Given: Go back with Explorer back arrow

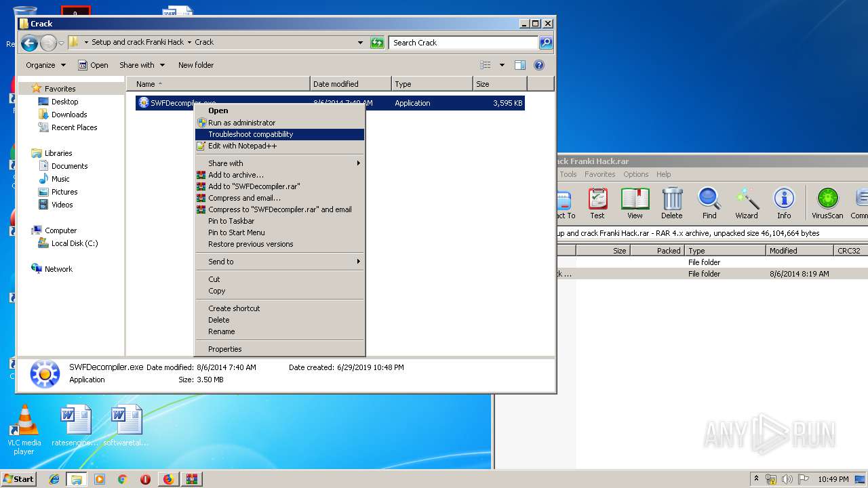Looking at the screenshot, I should click(x=29, y=43).
